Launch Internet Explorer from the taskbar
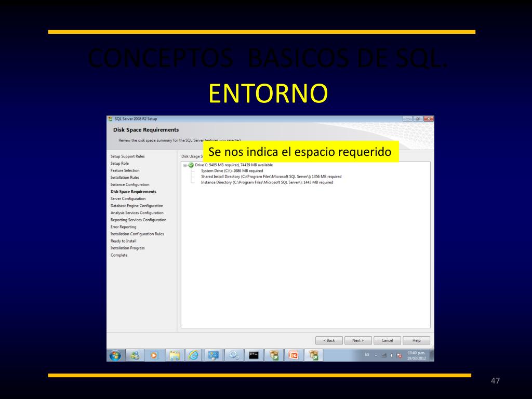 [x=193, y=355]
